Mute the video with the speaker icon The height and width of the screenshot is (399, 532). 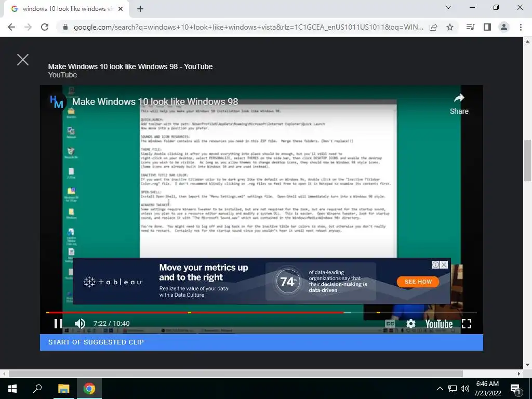point(79,324)
